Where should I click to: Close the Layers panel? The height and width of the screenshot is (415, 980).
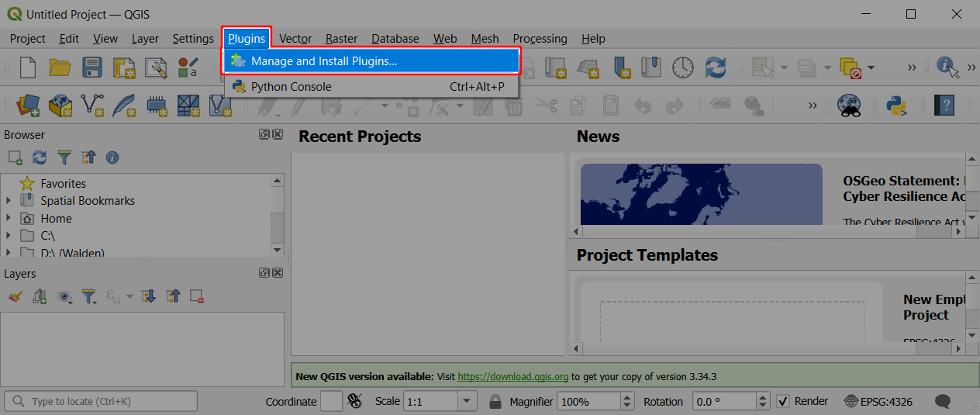click(x=278, y=273)
